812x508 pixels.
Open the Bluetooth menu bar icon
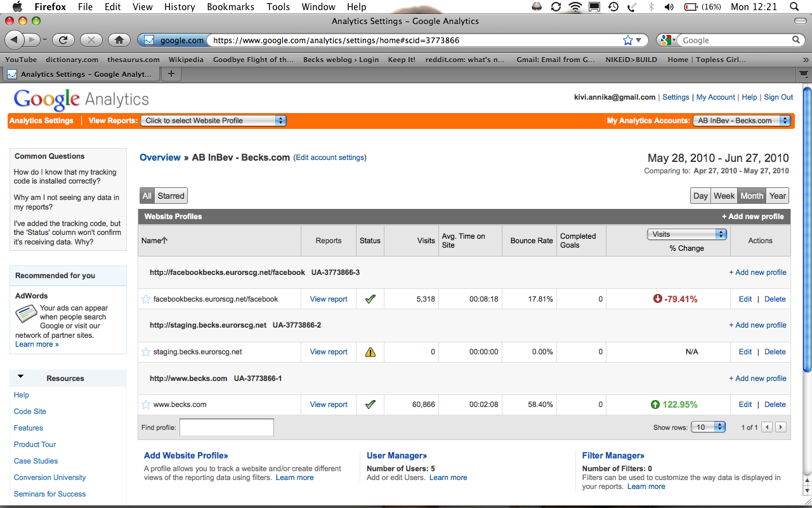(x=651, y=6)
